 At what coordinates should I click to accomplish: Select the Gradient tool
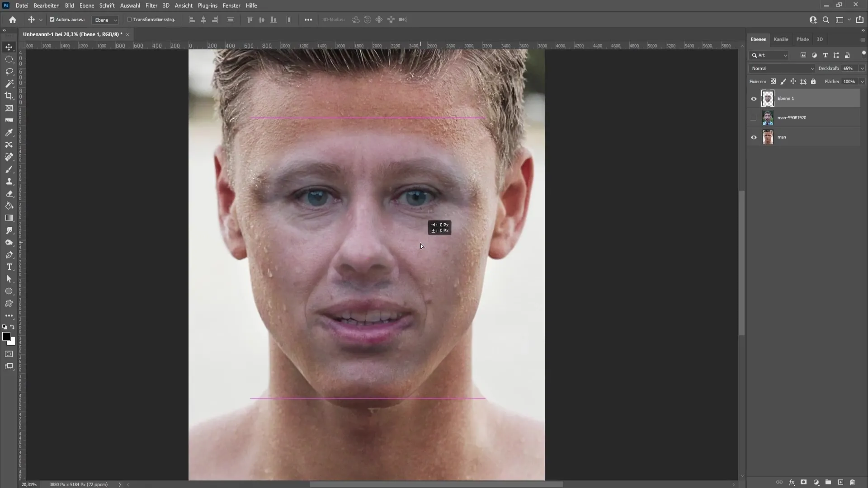pos(9,217)
